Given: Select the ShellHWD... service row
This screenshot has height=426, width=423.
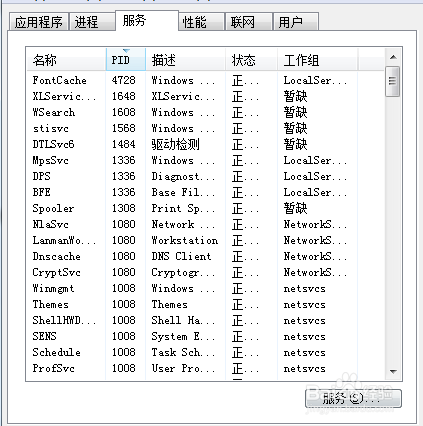Looking at the screenshot, I should tap(205, 320).
